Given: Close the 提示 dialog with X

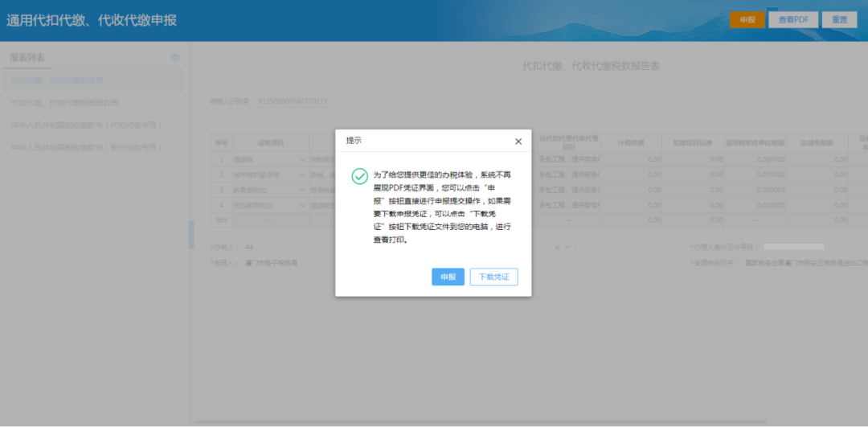Looking at the screenshot, I should click(x=518, y=142).
